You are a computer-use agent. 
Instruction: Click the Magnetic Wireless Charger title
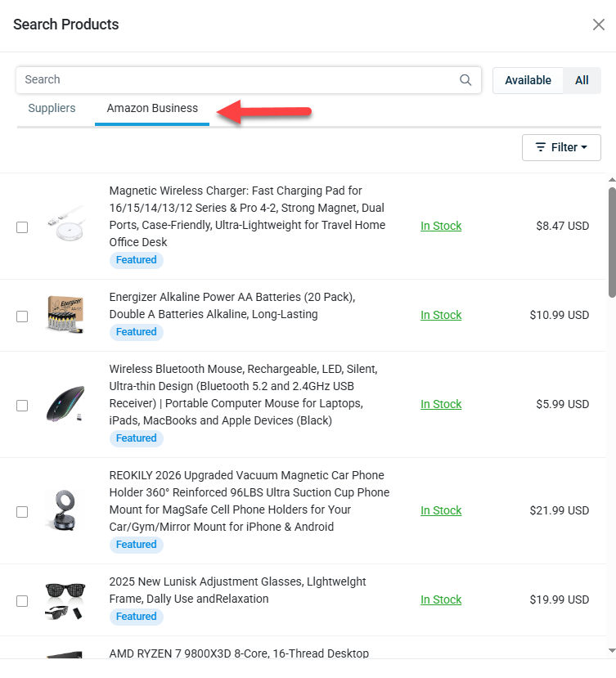click(247, 217)
